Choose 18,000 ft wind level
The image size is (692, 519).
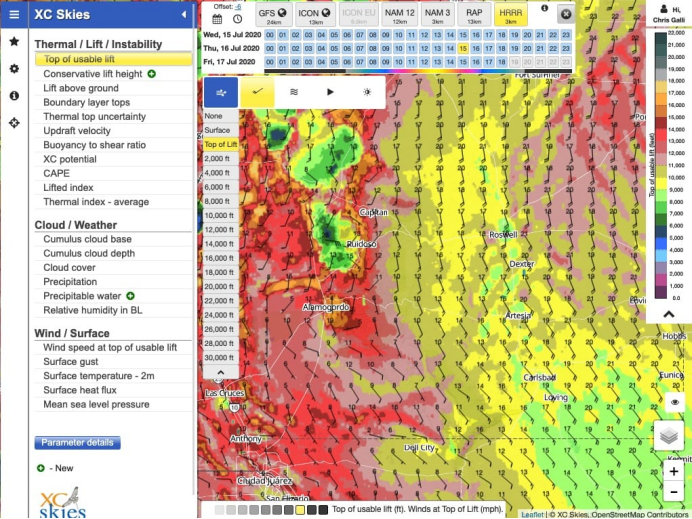[x=221, y=272]
